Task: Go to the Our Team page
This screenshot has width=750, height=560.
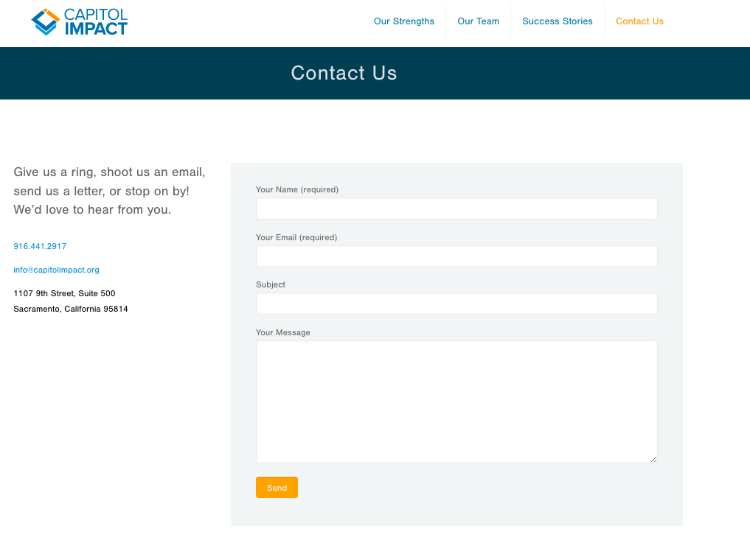Action: 478,21
